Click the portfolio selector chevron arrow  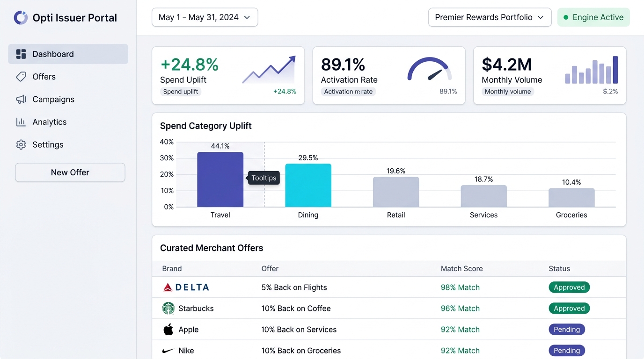coord(541,17)
